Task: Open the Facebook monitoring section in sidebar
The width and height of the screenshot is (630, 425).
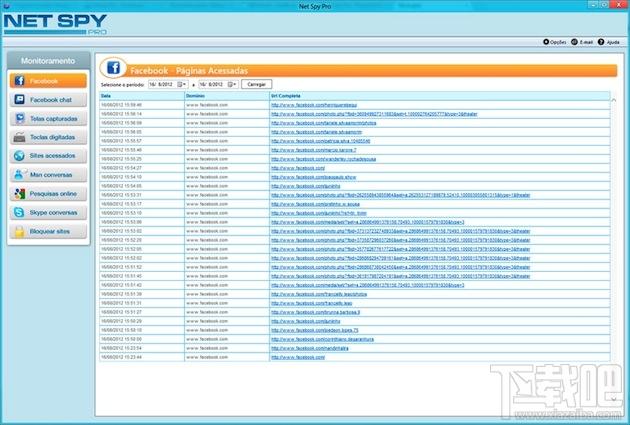Action: (48, 81)
